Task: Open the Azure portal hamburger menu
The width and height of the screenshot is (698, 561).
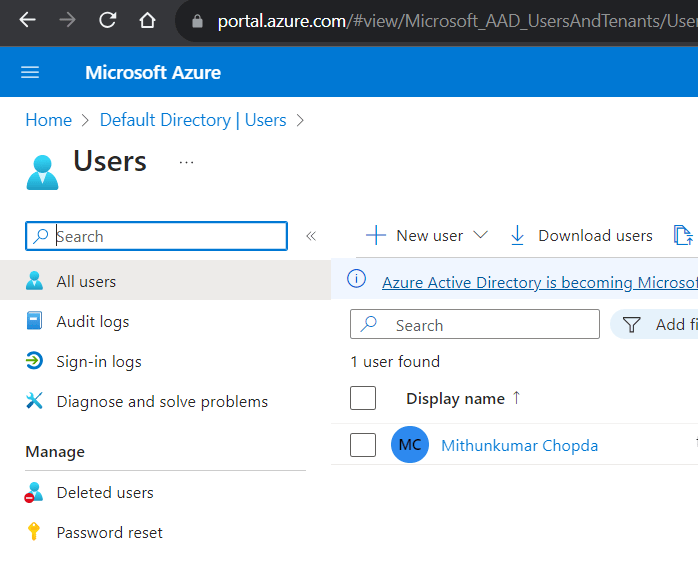Action: [30, 72]
